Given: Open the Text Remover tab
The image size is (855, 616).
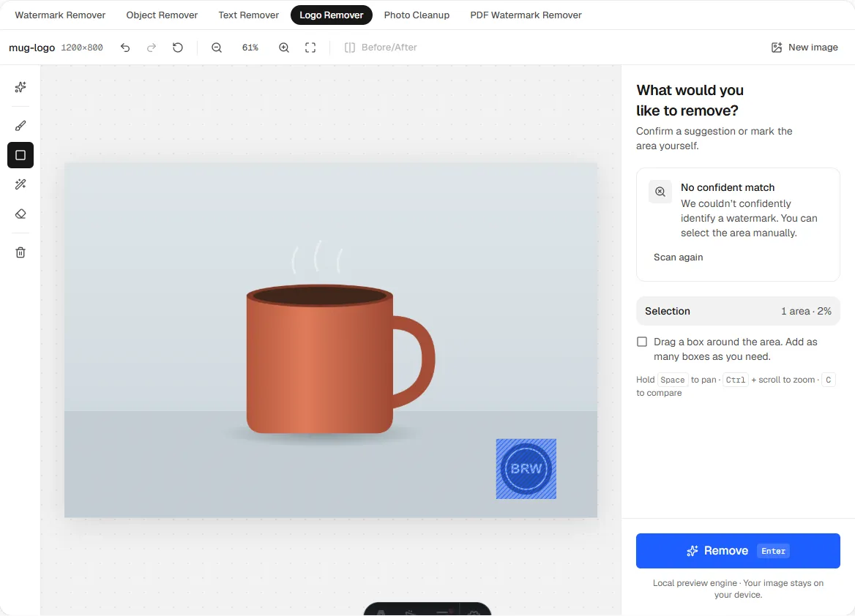Looking at the screenshot, I should coord(249,15).
